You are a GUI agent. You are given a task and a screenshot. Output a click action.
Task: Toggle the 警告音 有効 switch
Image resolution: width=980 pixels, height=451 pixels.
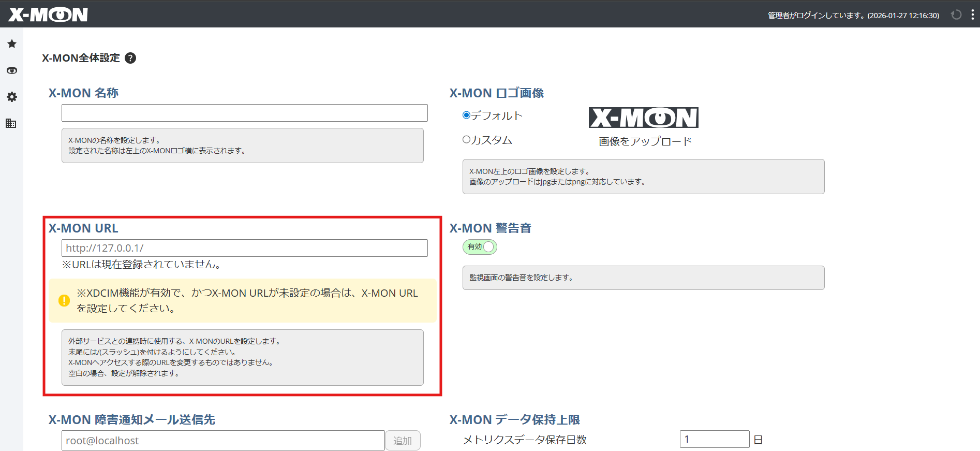click(480, 247)
